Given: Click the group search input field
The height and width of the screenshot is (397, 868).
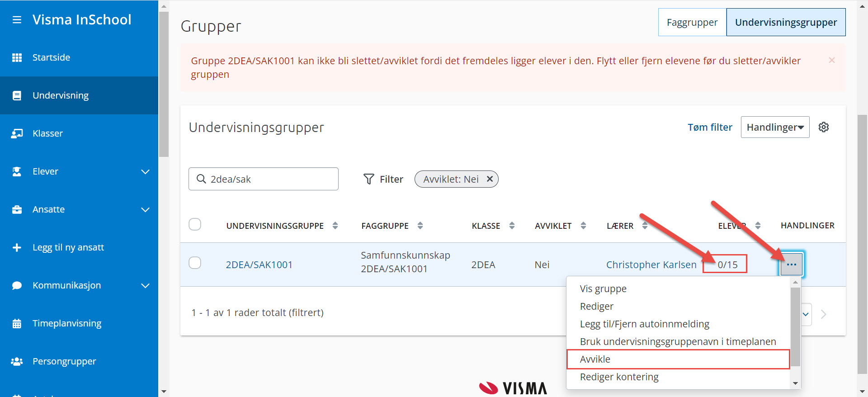Looking at the screenshot, I should click(x=264, y=179).
